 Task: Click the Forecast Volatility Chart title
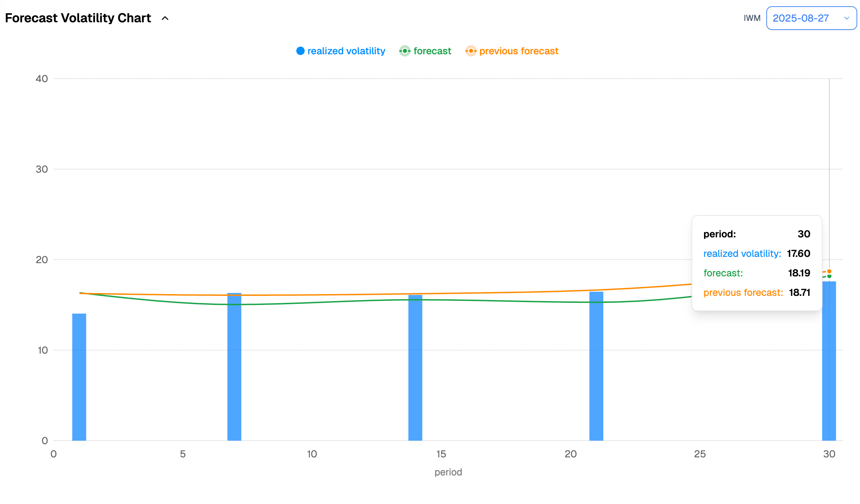point(78,18)
